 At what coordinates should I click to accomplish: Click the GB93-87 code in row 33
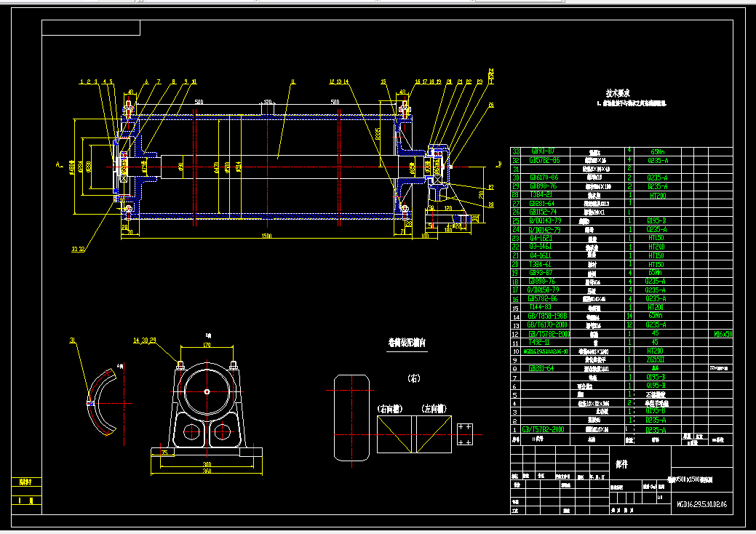543,151
